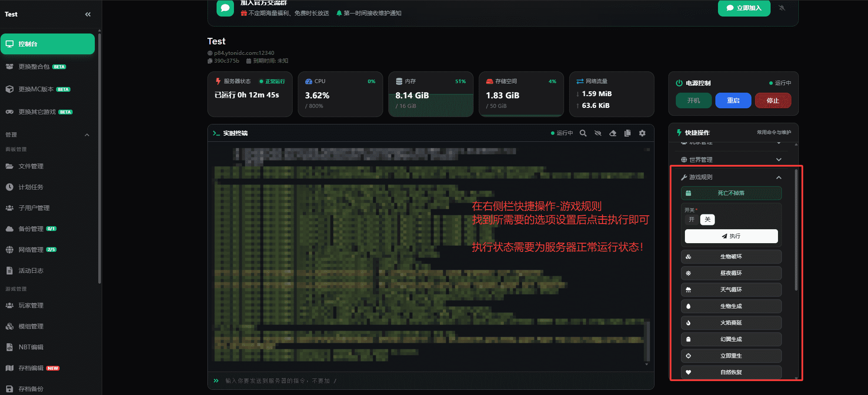Clear the terminal with the eraser icon
Screen dimensions: 868x395
pyautogui.click(x=613, y=133)
